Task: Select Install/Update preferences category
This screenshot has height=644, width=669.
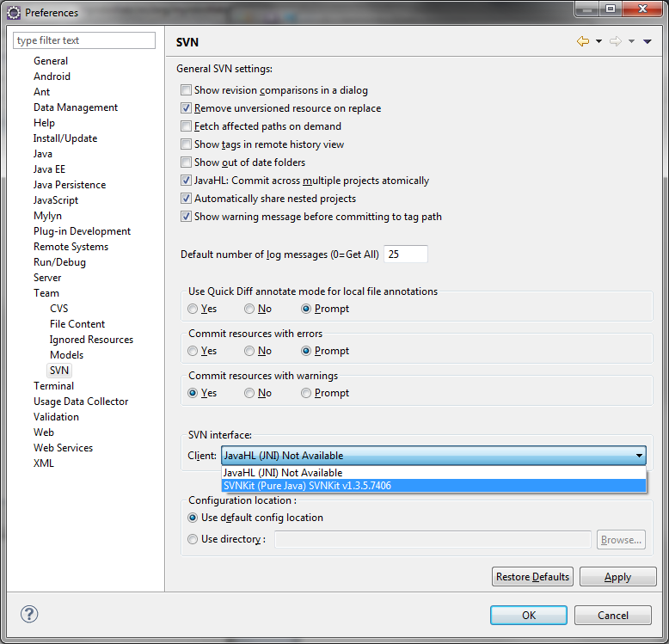Action: 65,138
